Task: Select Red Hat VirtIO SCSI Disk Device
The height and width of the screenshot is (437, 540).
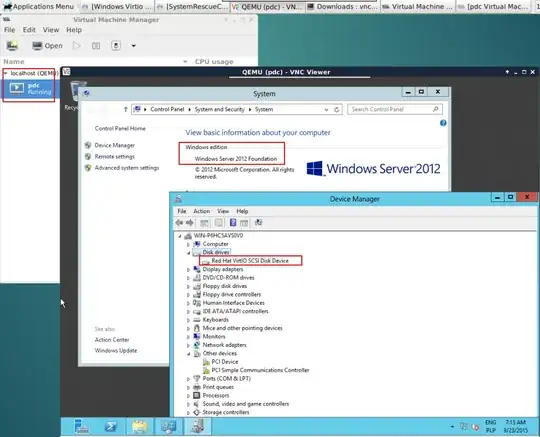Action: pyautogui.click(x=250, y=261)
